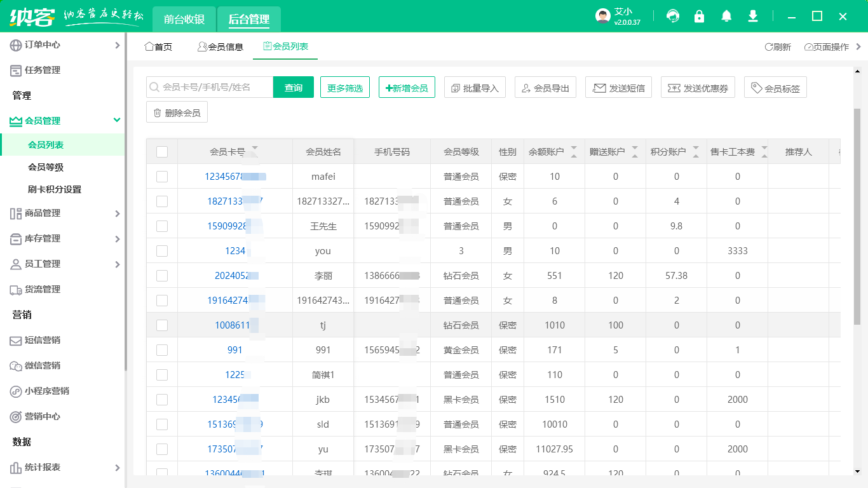Open member card link 2024052 for 李丽
Image resolution: width=868 pixels, height=488 pixels.
235,275
